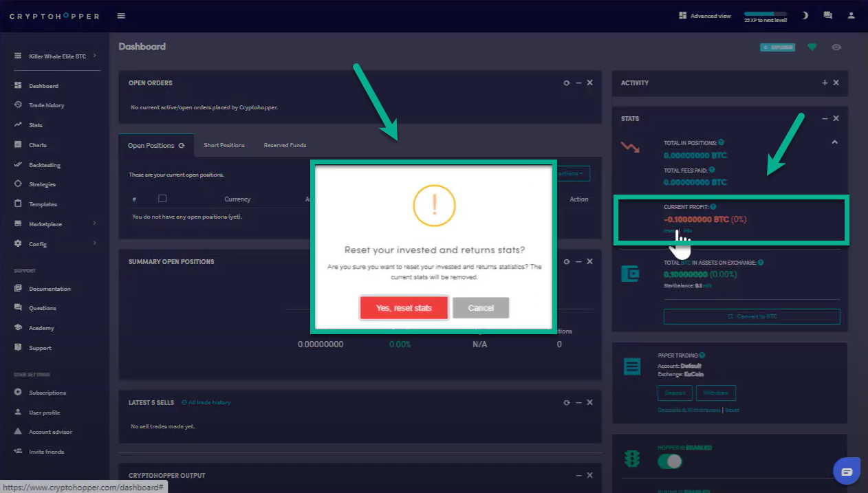This screenshot has width=868, height=493.
Task: Click the green diamond icon in the dashboard header
Action: 812,47
